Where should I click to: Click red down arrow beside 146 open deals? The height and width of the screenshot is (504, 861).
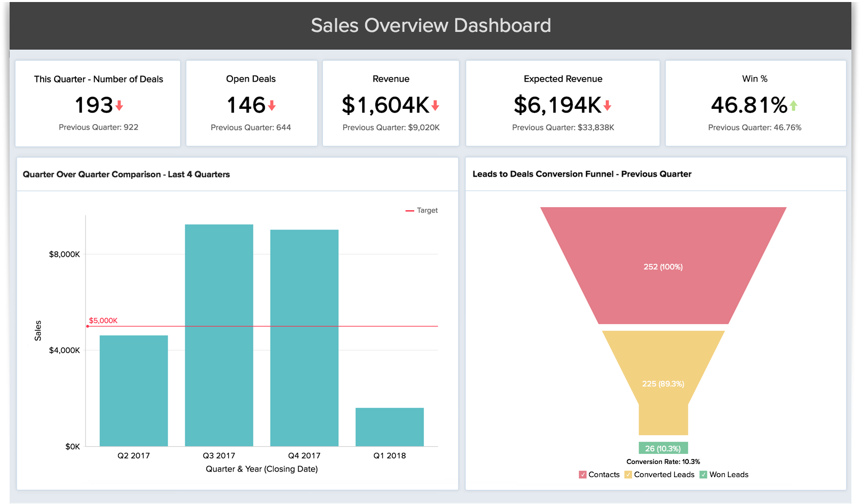272,105
